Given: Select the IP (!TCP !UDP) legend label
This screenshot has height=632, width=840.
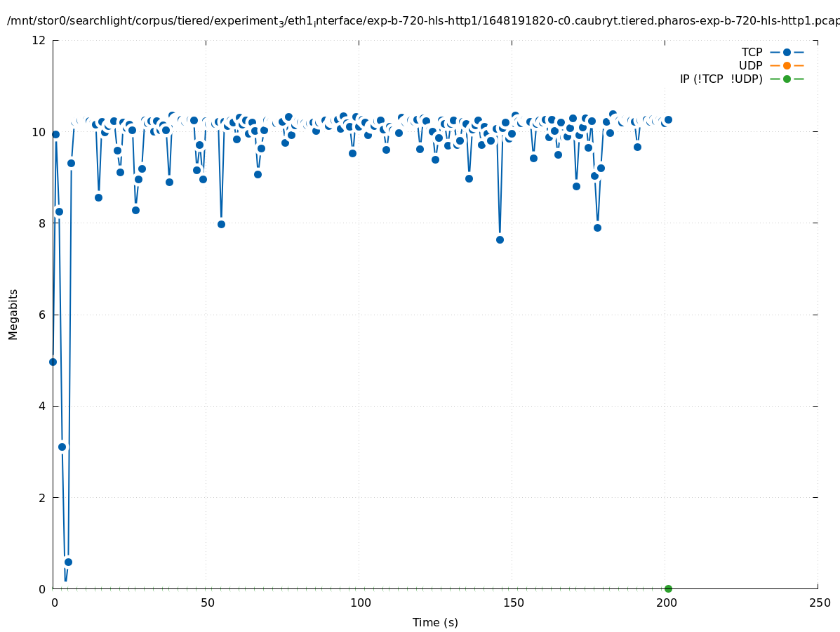Looking at the screenshot, I should (721, 79).
